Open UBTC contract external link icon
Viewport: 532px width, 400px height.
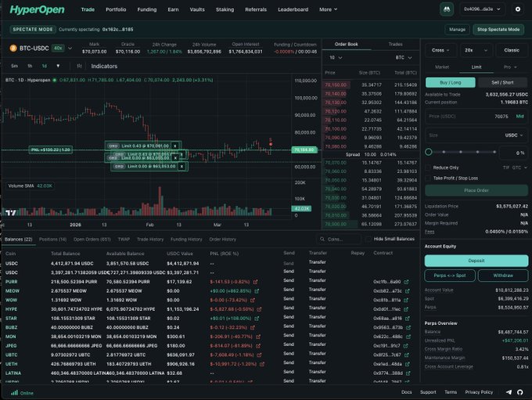pyautogui.click(x=407, y=355)
